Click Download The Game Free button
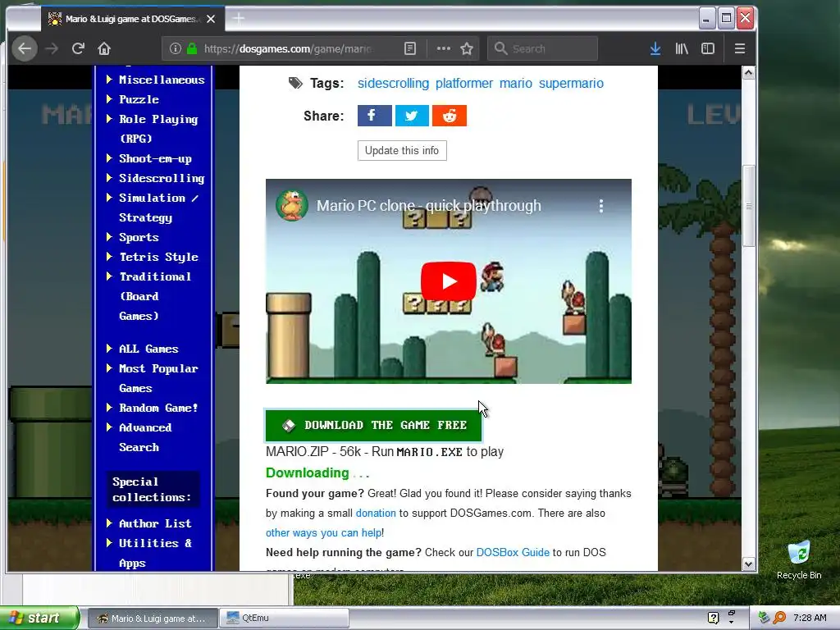This screenshot has width=840, height=630. coord(374,426)
